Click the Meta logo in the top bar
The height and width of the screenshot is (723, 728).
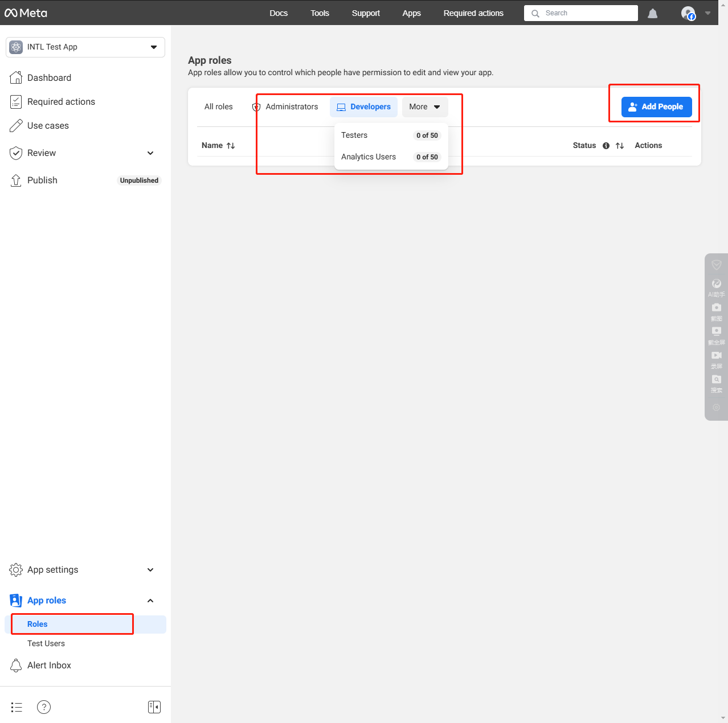[x=26, y=13]
